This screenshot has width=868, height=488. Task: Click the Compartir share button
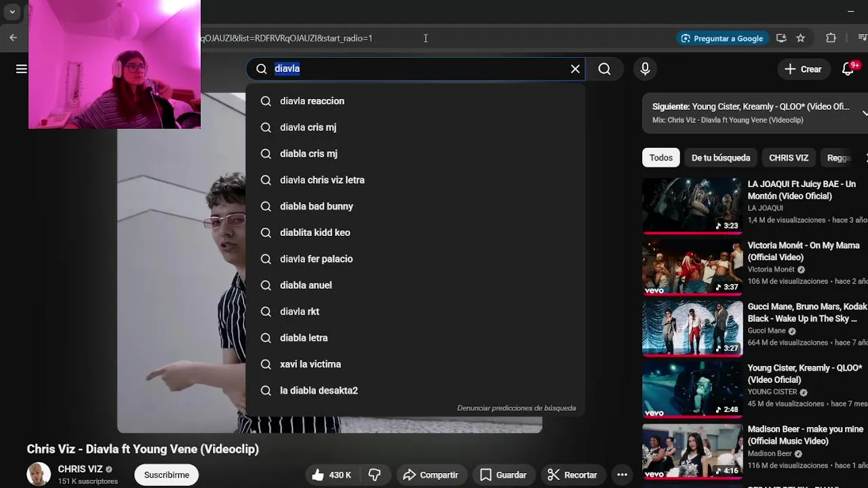pos(431,475)
